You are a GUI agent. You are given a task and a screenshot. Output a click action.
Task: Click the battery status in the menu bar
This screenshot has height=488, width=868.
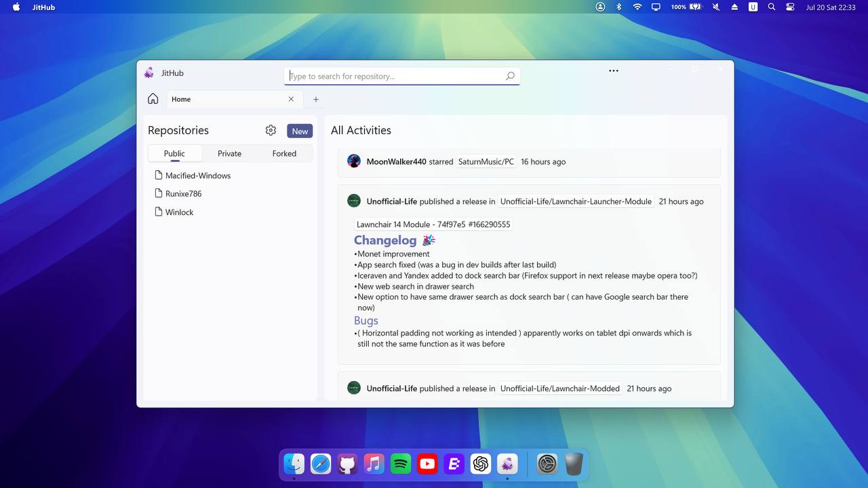pyautogui.click(x=688, y=7)
